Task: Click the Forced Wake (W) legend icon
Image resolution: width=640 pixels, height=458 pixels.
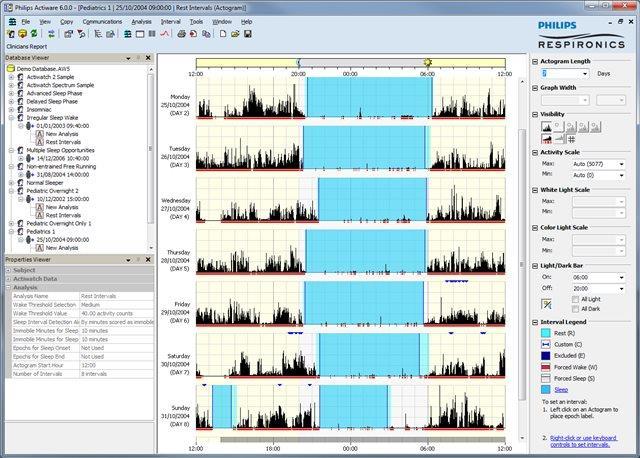Action: pyautogui.click(x=546, y=367)
